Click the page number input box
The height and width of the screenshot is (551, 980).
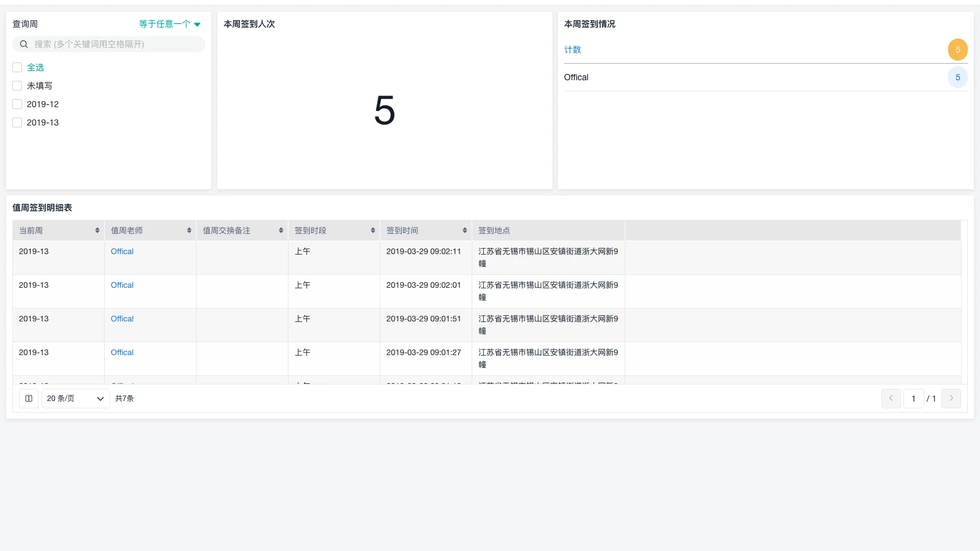(913, 399)
